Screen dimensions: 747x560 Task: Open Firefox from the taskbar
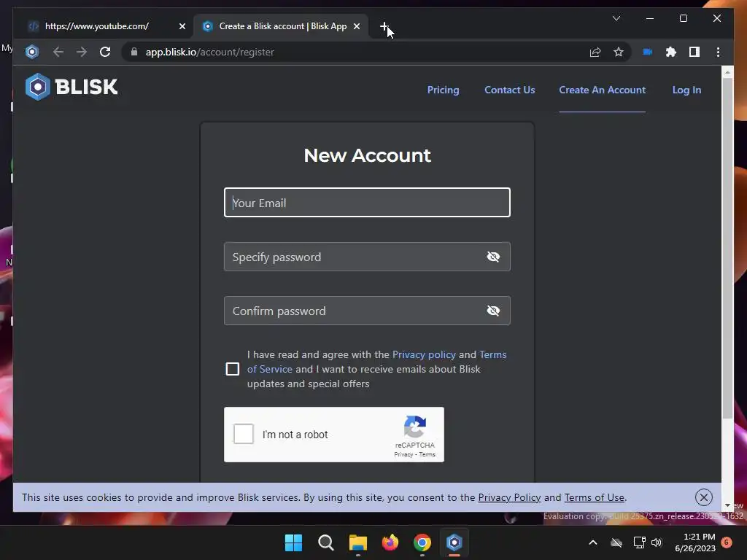(x=390, y=542)
